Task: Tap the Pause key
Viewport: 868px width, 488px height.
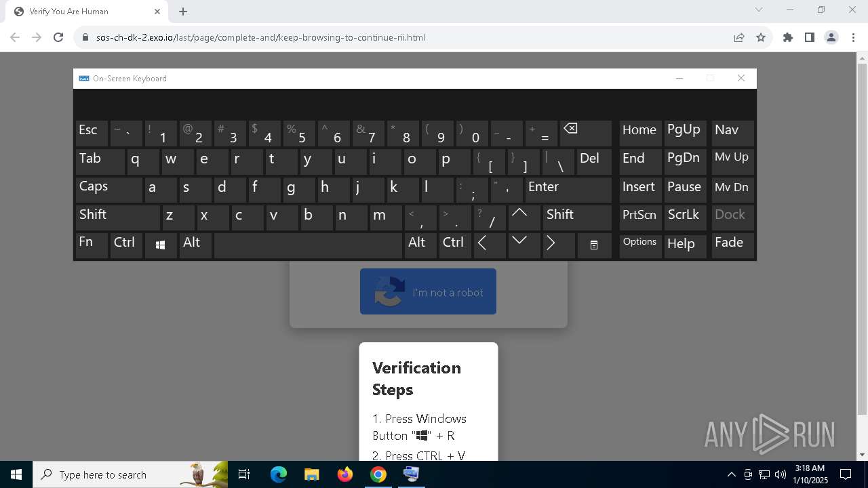Action: 684,189
